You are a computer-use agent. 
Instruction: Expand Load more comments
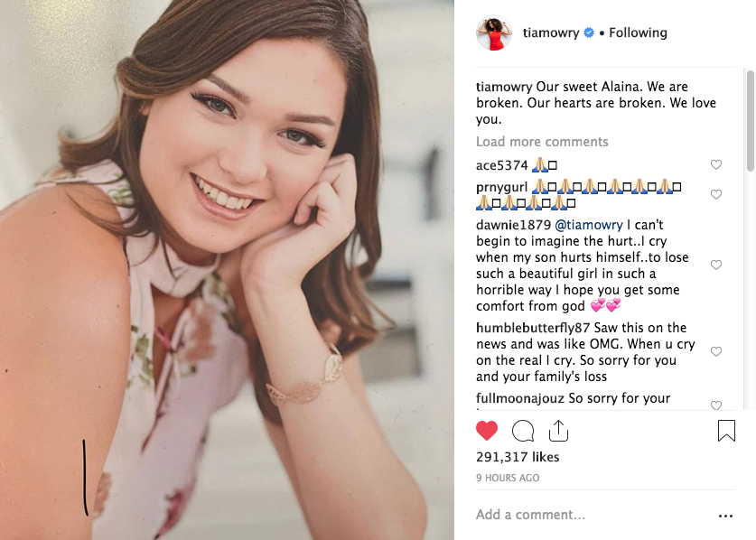point(542,142)
